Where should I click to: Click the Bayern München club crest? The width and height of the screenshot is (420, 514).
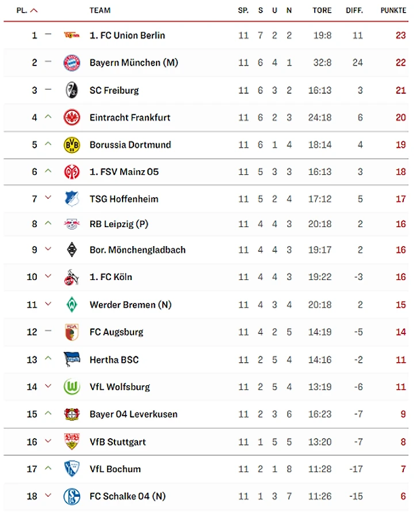click(x=71, y=63)
